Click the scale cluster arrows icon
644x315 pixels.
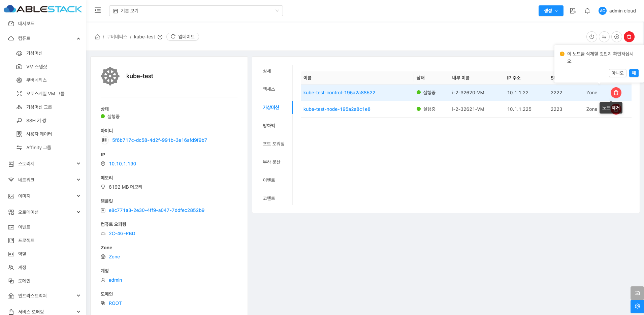point(604,37)
